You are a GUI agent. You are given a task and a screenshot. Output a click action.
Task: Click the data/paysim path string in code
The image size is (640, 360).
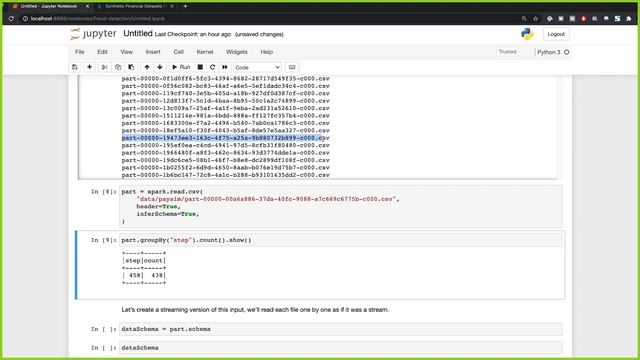[266, 199]
